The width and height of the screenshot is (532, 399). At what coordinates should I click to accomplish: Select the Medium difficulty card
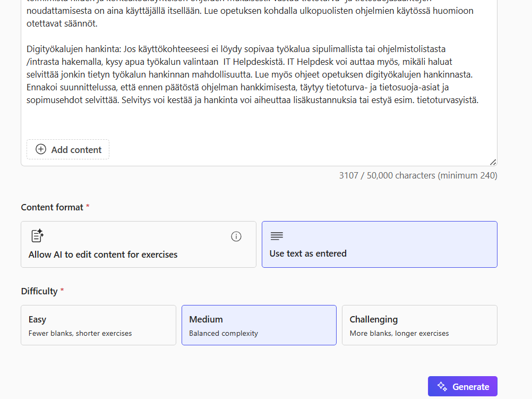[x=259, y=325]
